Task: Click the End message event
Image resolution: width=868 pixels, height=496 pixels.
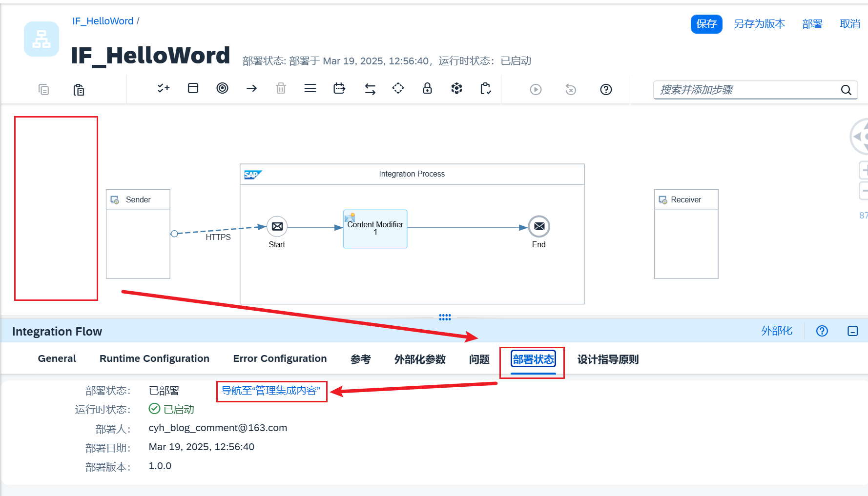Action: [x=539, y=226]
